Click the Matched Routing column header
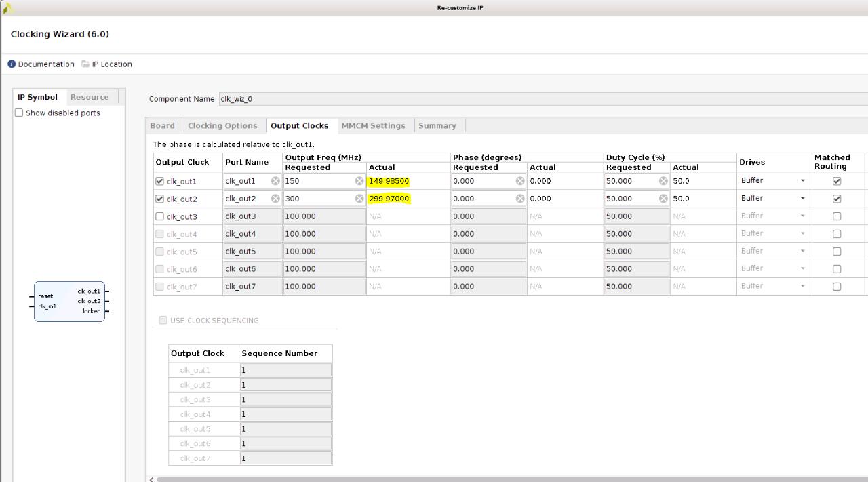 click(838, 162)
